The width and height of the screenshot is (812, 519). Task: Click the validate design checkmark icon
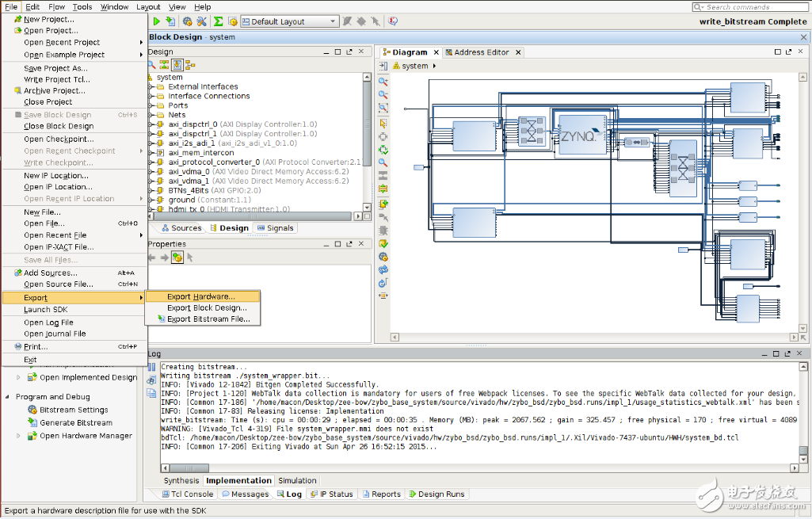tap(383, 243)
